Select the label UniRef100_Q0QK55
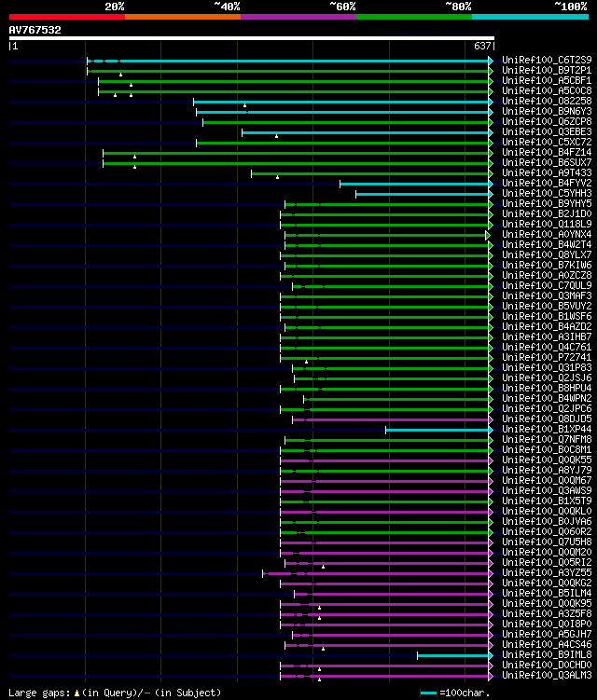The image size is (597, 700). coord(547,460)
